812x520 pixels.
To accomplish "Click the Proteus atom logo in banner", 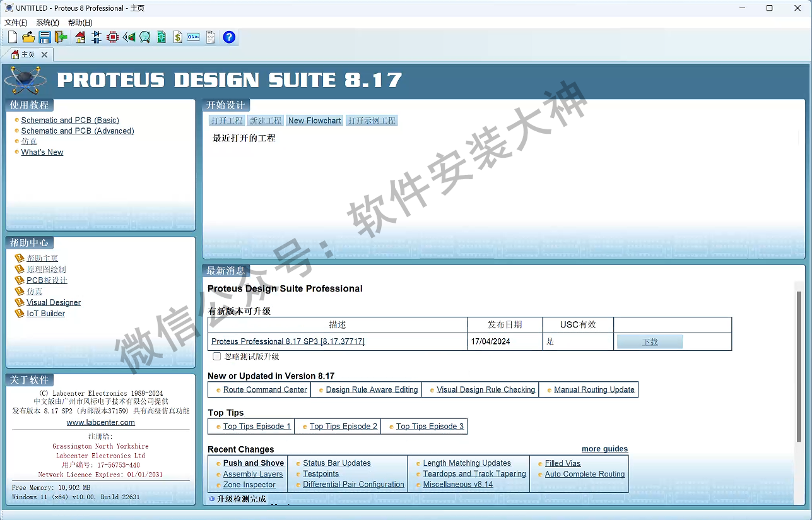I will point(25,80).
